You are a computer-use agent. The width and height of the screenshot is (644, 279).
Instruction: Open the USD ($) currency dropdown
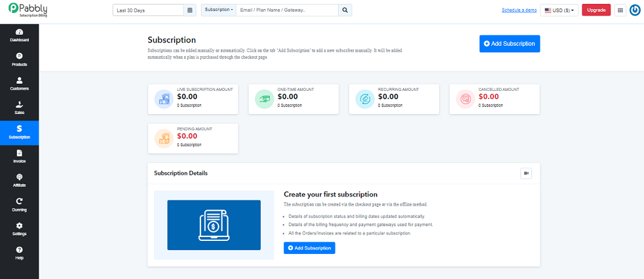point(559,10)
